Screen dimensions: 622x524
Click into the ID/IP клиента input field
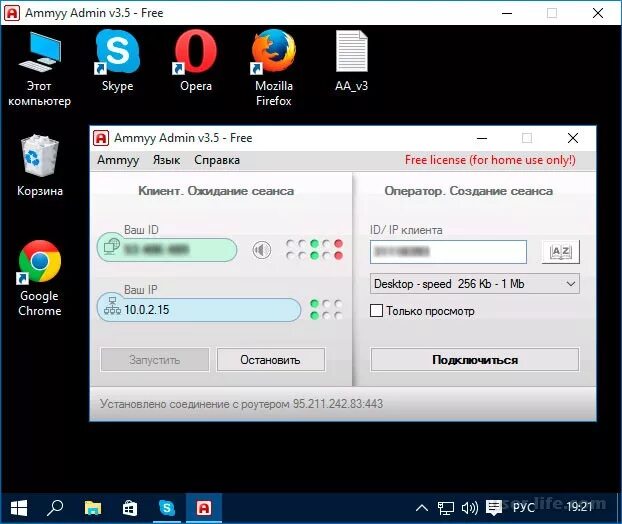[448, 251]
